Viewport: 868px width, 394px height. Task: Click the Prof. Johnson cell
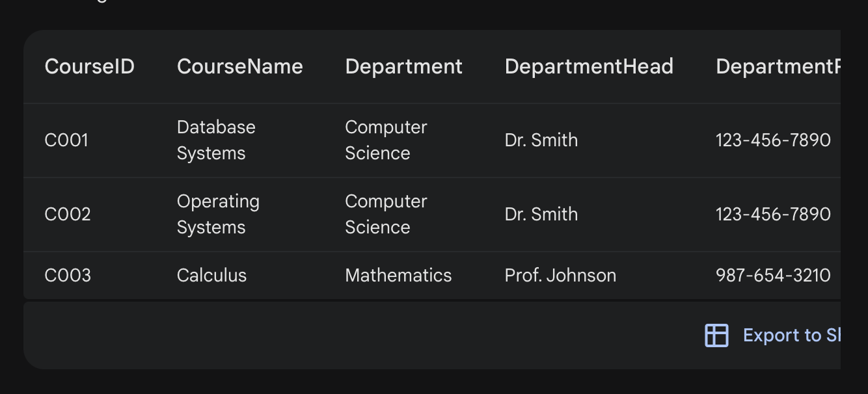560,276
